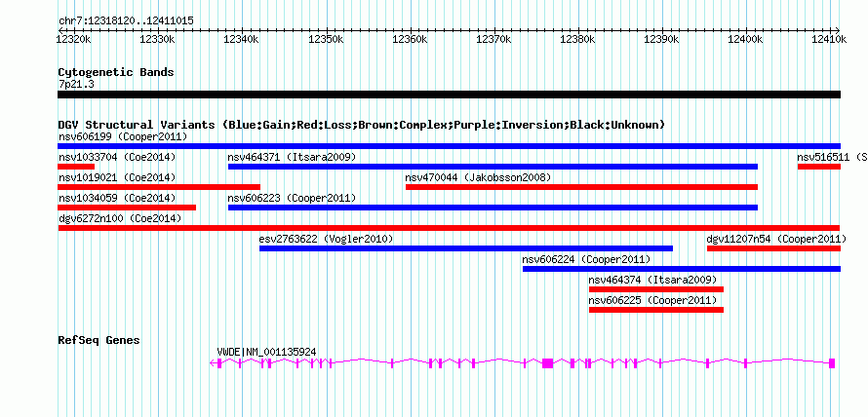Select the red nsv516511 loss bar
This screenshot has height=417, width=868.
(819, 167)
